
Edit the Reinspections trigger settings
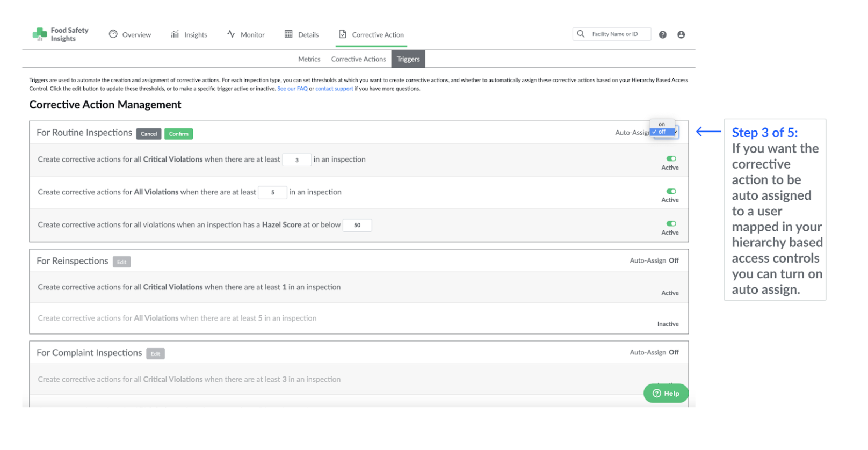(x=122, y=263)
